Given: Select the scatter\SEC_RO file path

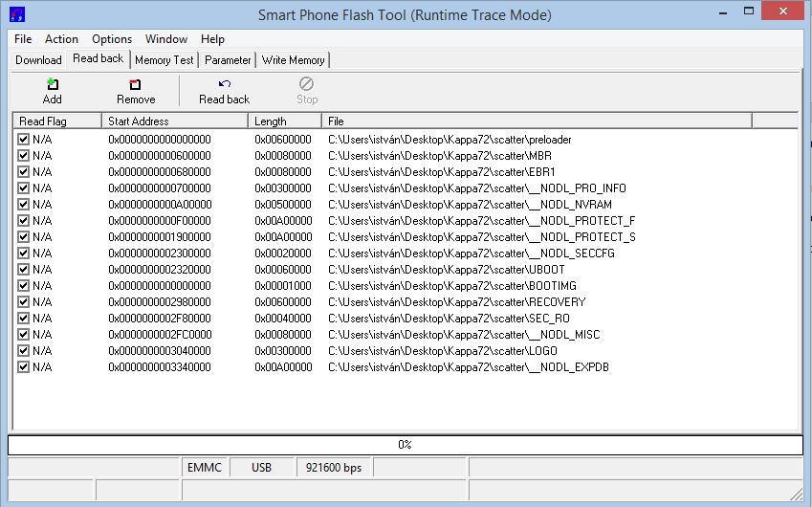Looking at the screenshot, I should point(449,318).
